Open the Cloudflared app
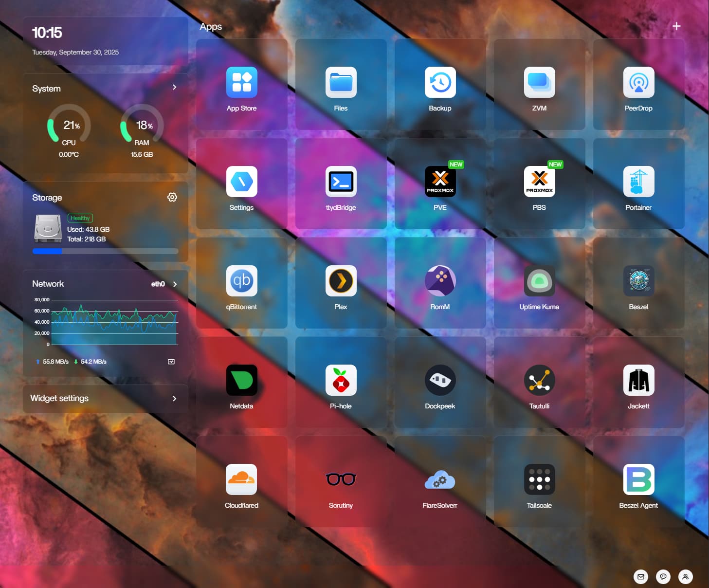Viewport: 709px width, 588px height. [x=241, y=480]
